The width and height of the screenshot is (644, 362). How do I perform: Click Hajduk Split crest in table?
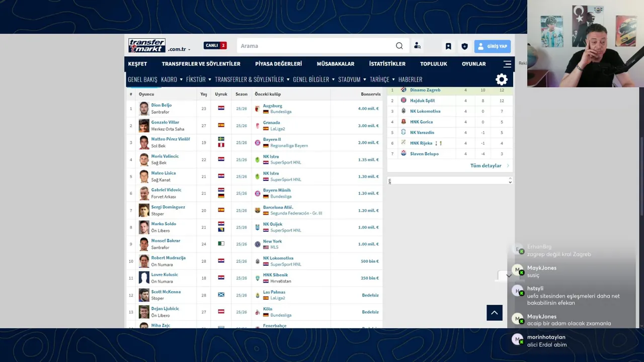[404, 101]
